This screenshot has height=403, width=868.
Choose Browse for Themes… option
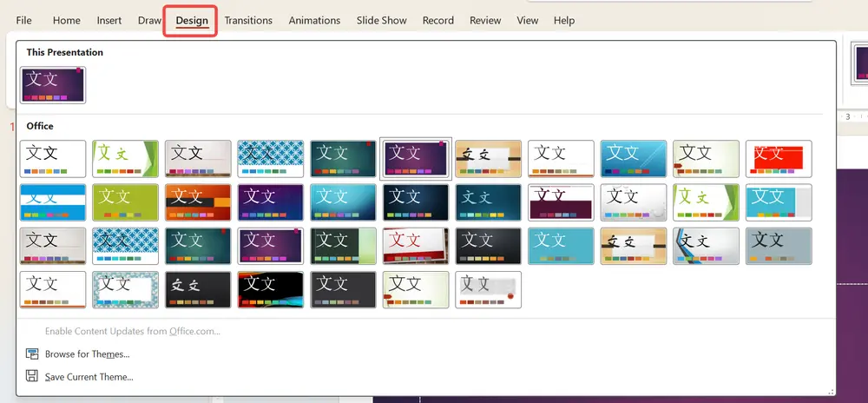[x=87, y=354]
